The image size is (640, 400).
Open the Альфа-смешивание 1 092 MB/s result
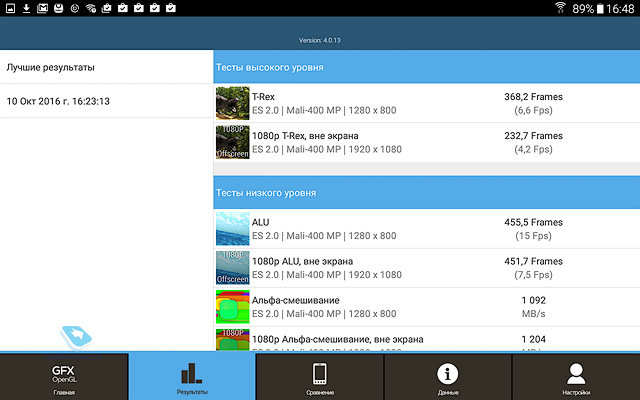(533, 307)
